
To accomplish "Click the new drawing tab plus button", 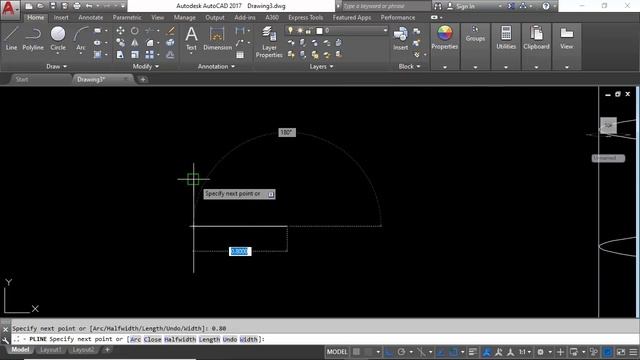I will click(x=143, y=80).
